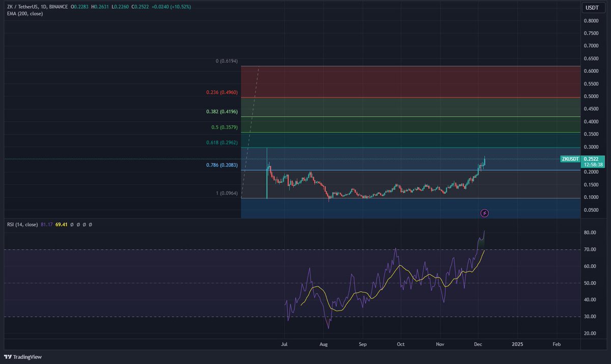
Task: Click the TradingView logo
Action: [22, 357]
